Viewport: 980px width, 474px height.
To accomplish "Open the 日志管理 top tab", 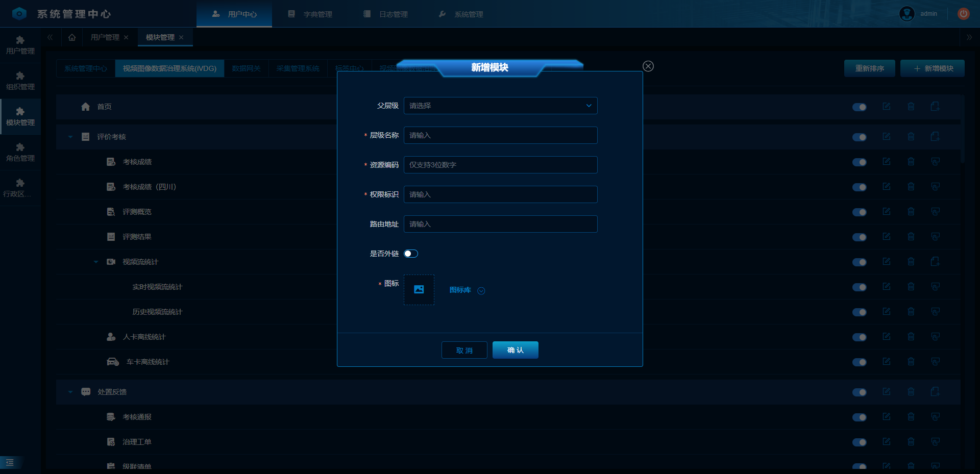I will tap(385, 14).
